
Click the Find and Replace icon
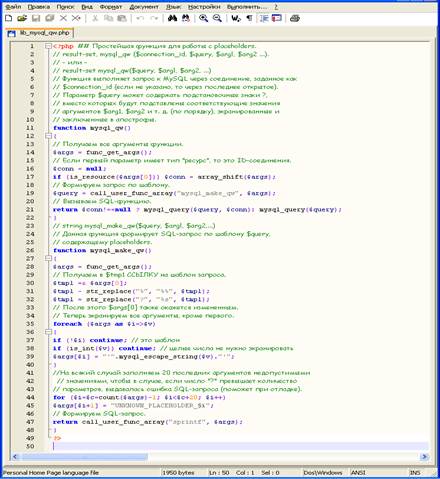click(x=186, y=18)
